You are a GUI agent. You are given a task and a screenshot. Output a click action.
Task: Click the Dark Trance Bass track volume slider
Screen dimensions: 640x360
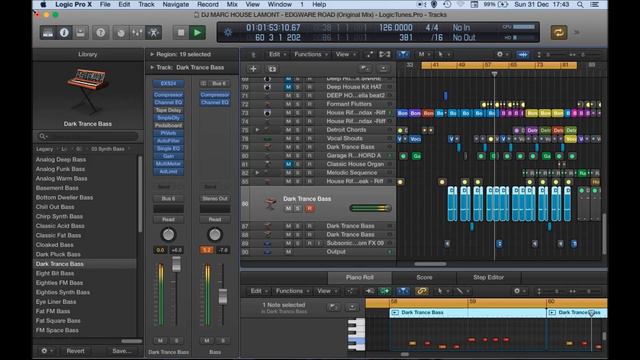click(370, 208)
